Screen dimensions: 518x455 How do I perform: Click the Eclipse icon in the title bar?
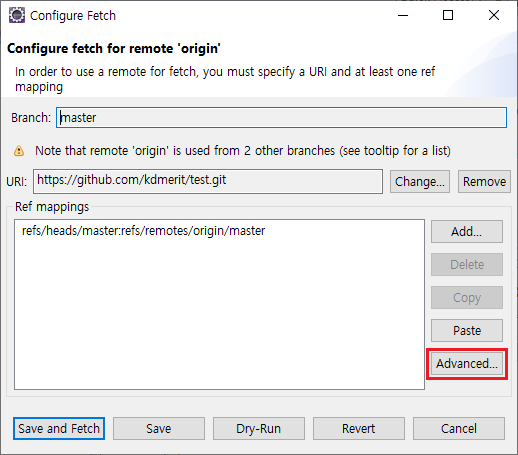point(17,15)
